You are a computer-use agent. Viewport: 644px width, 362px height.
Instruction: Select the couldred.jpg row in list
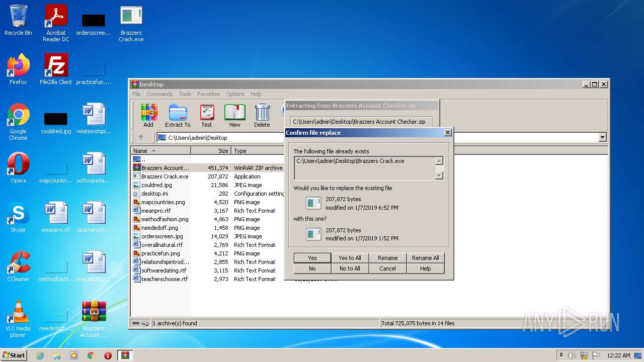(208, 185)
